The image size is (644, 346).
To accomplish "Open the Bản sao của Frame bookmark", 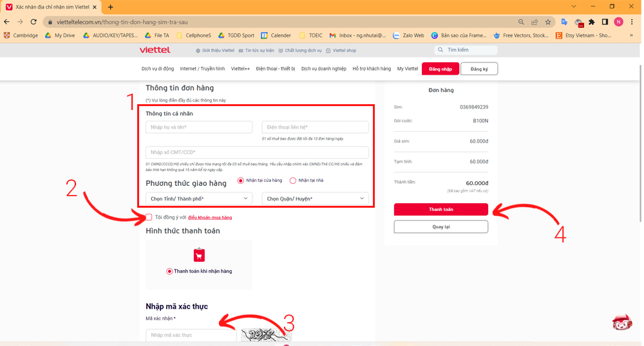I will point(459,35).
